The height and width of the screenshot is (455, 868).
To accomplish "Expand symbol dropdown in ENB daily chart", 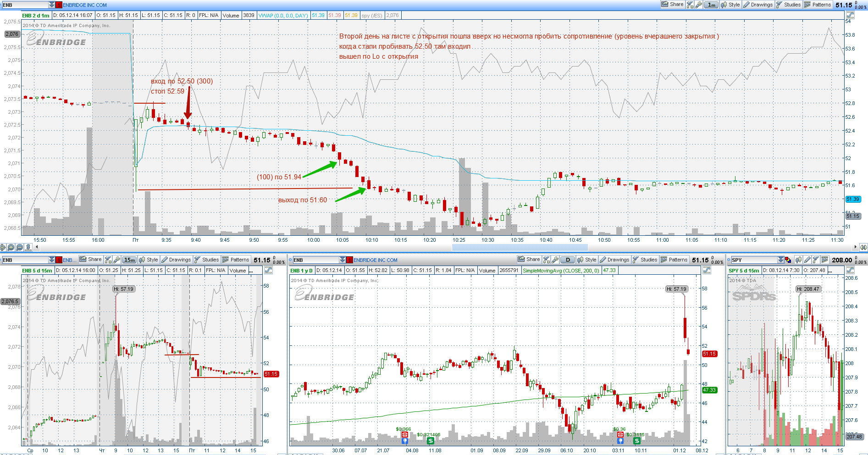I will 343,260.
